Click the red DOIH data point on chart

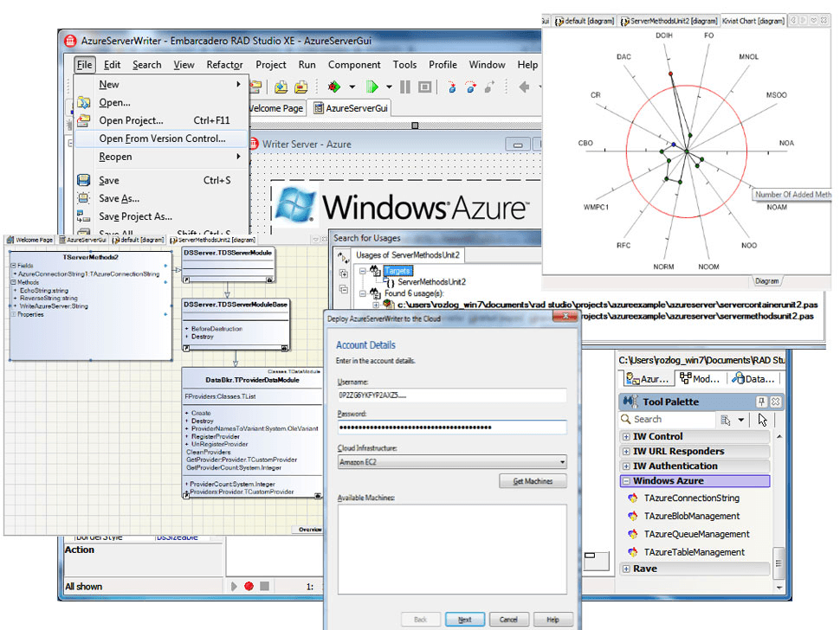pyautogui.click(x=670, y=74)
